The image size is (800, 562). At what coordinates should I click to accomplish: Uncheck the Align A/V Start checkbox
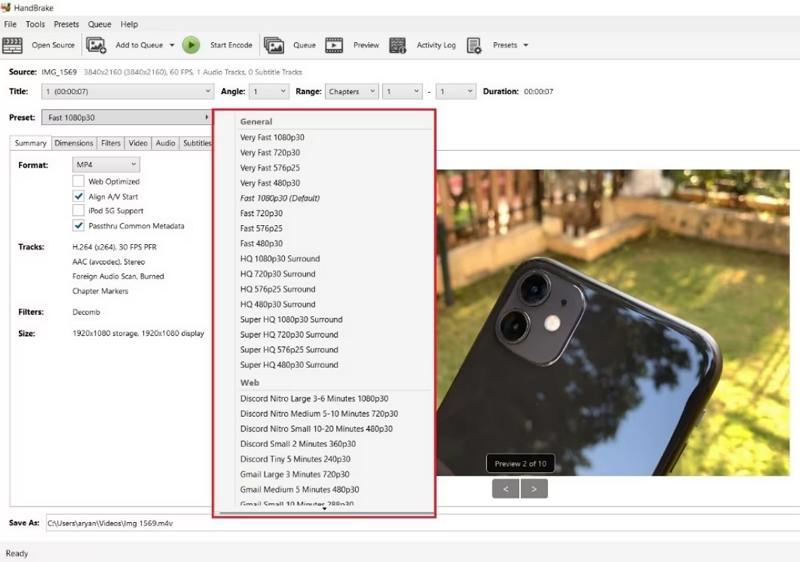coord(79,197)
